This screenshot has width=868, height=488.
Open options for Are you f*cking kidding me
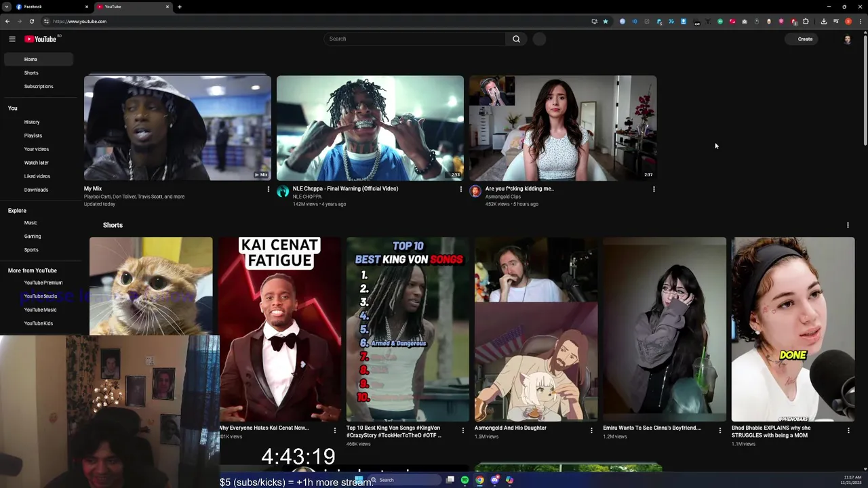coord(653,189)
